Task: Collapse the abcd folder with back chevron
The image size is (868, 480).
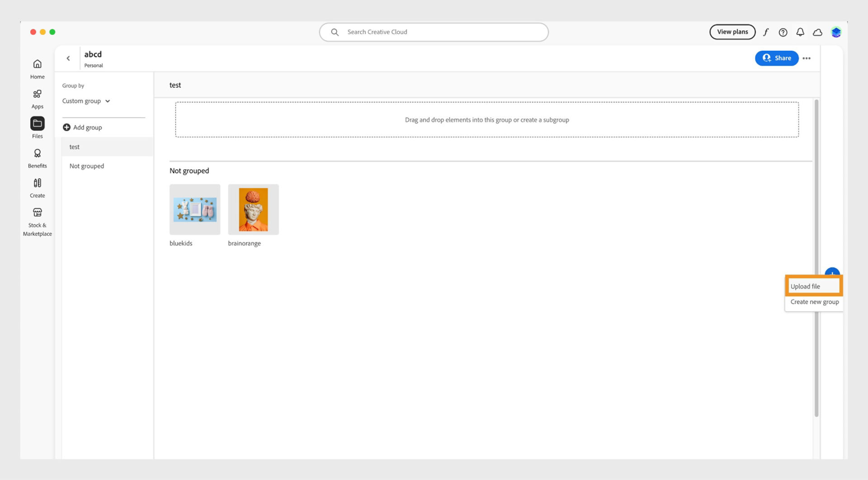Action: click(x=68, y=58)
